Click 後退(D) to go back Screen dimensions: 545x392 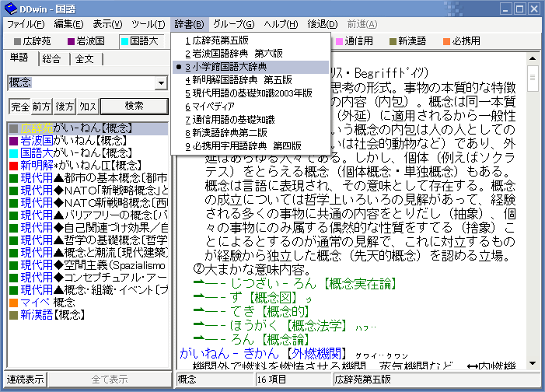pyautogui.click(x=322, y=24)
